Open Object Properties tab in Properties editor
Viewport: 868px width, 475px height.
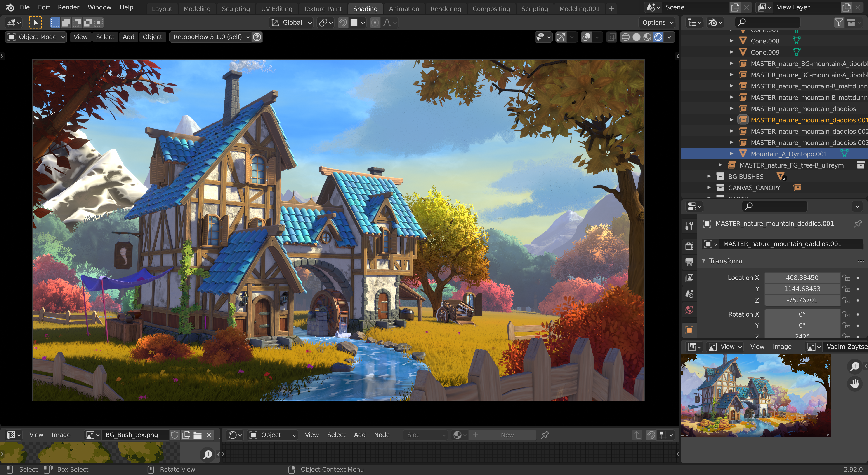(689, 330)
